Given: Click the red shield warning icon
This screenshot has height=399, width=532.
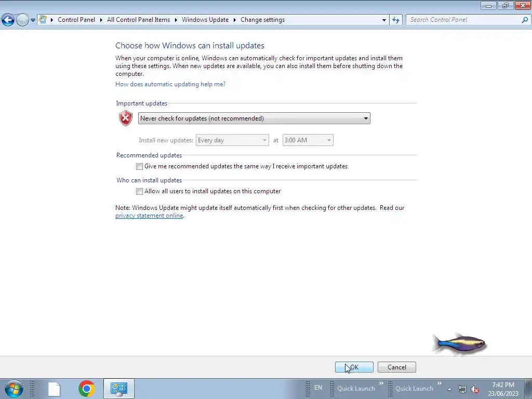Looking at the screenshot, I should coord(126,118).
